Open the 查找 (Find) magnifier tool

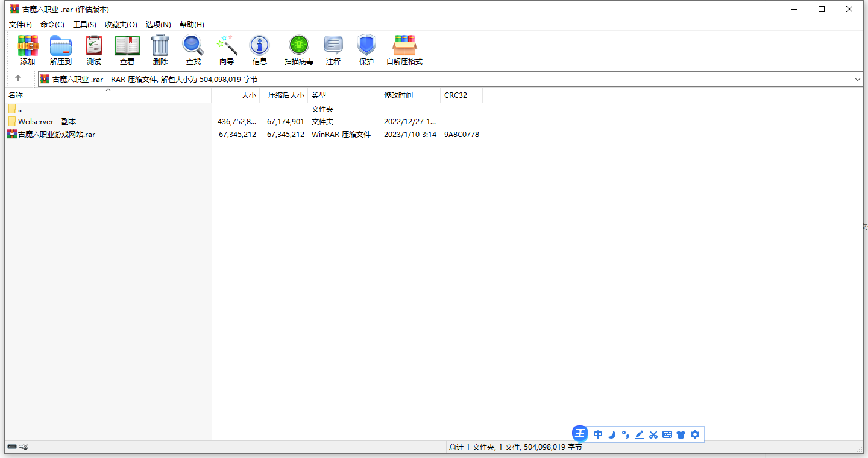click(x=193, y=49)
